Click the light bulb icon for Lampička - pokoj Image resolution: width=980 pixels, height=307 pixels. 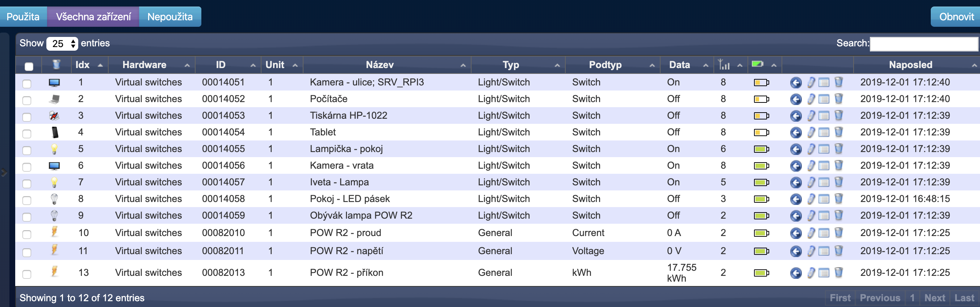coord(54,149)
